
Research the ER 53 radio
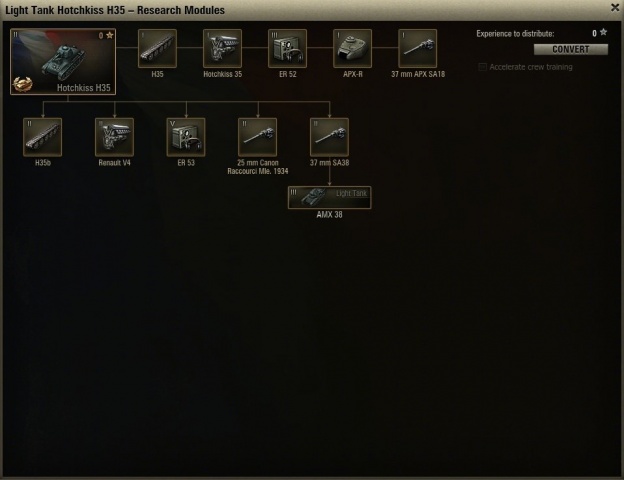[x=186, y=137]
